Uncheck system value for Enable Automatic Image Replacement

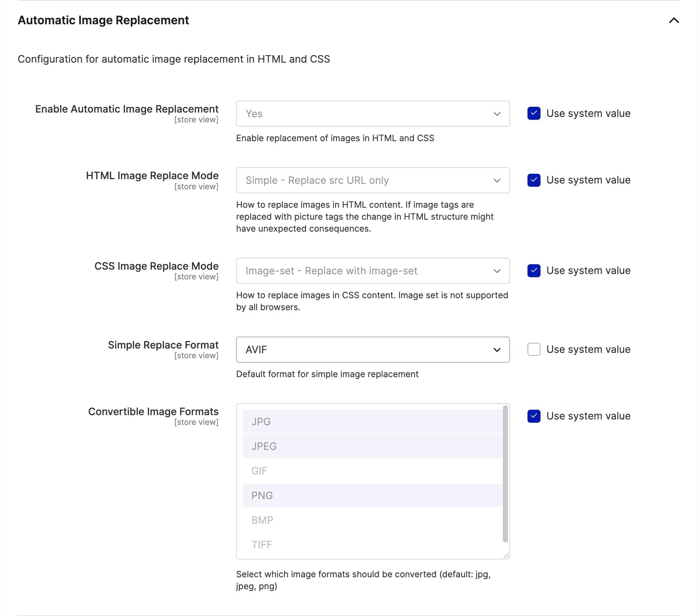click(x=534, y=113)
